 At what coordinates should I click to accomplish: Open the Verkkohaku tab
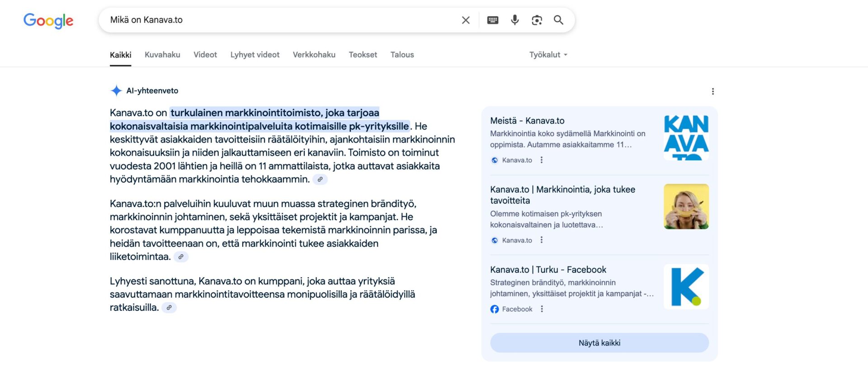[314, 55]
